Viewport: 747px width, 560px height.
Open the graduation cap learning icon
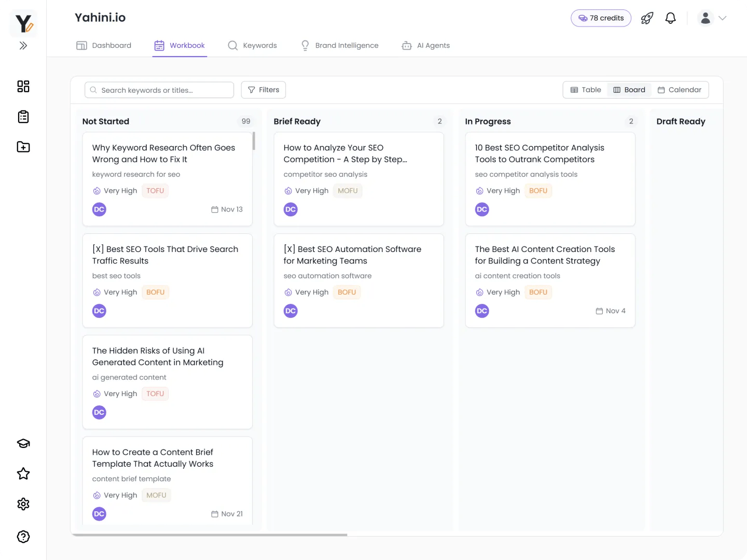pos(23,443)
